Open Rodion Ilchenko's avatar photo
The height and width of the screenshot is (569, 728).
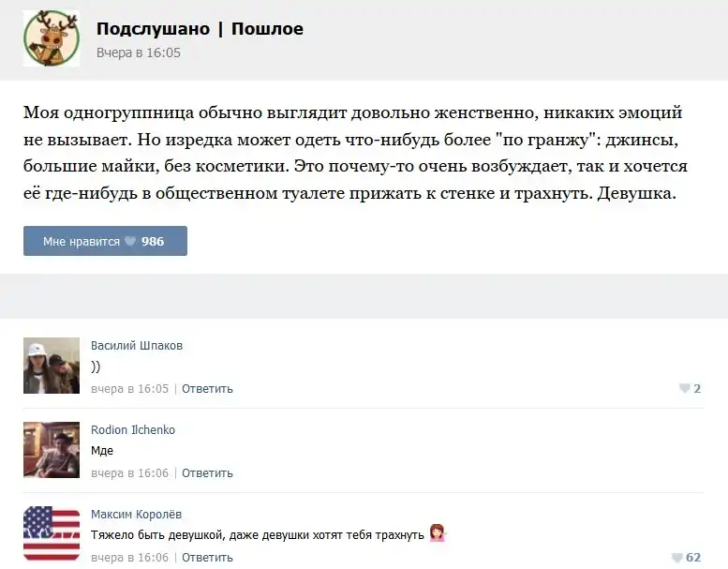tap(51, 450)
